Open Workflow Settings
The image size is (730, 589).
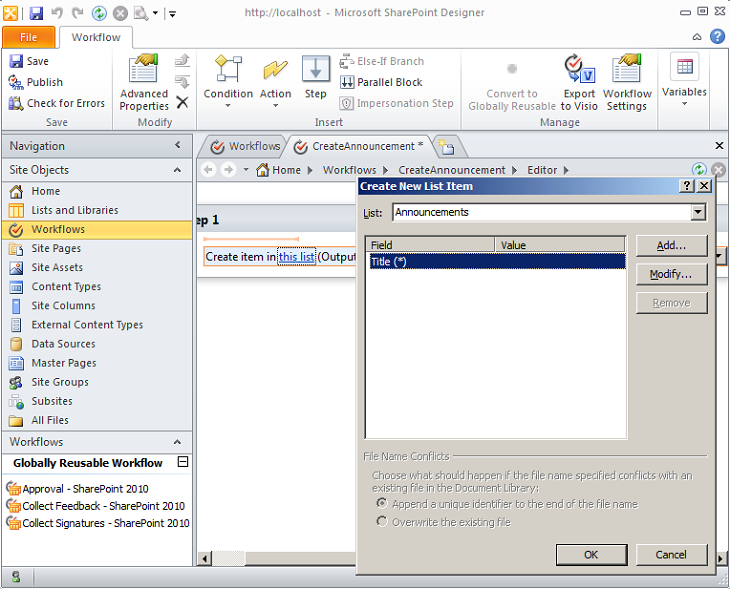627,82
